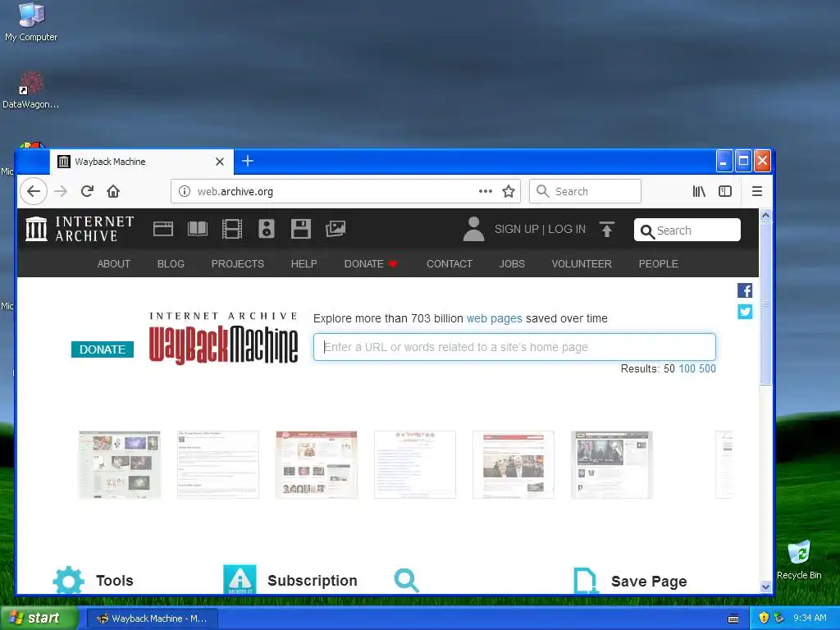Click Wayback Machine taskbar button
Screen dimensions: 840x630
(x=152, y=619)
